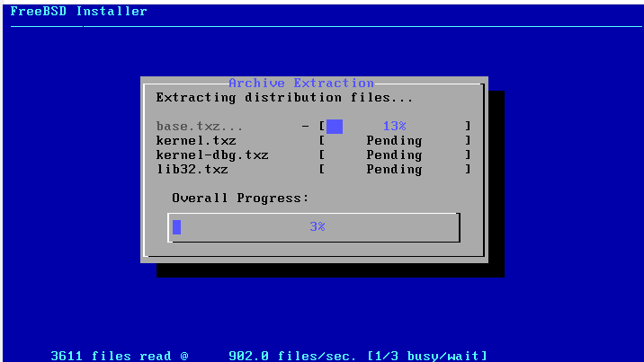Select the kernel.txz file entry
Image resolution: width=644 pixels, height=362 pixels.
pyautogui.click(x=196, y=141)
